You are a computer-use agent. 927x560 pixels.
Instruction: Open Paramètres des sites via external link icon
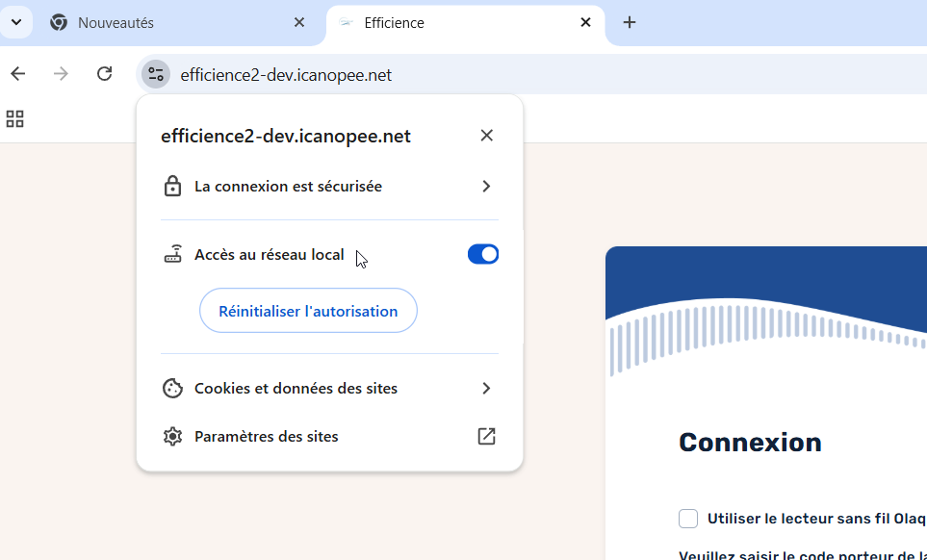[486, 436]
